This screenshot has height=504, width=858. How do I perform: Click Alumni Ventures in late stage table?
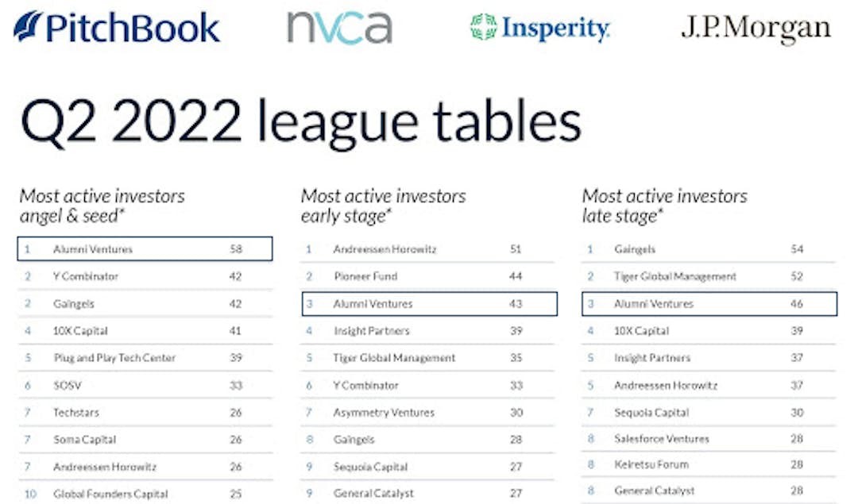coord(653,304)
